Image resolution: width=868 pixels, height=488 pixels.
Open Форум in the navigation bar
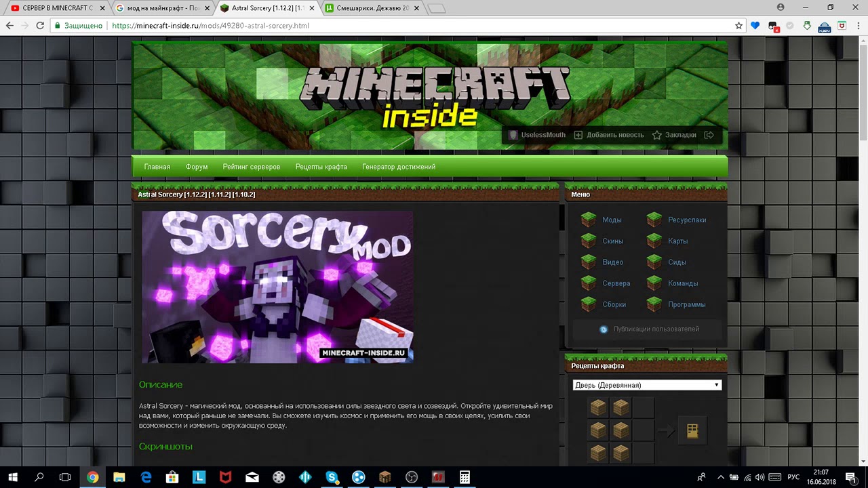(x=197, y=167)
